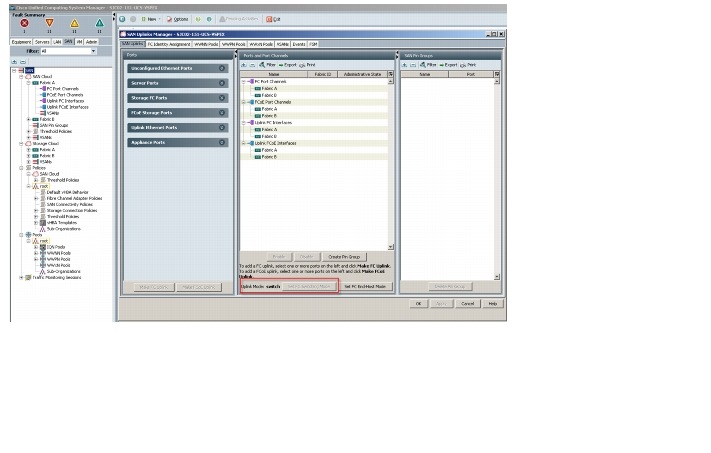Image resolution: width=711 pixels, height=453 pixels.
Task: Expand Traffic Monitoring Sessions node
Action: (21, 278)
